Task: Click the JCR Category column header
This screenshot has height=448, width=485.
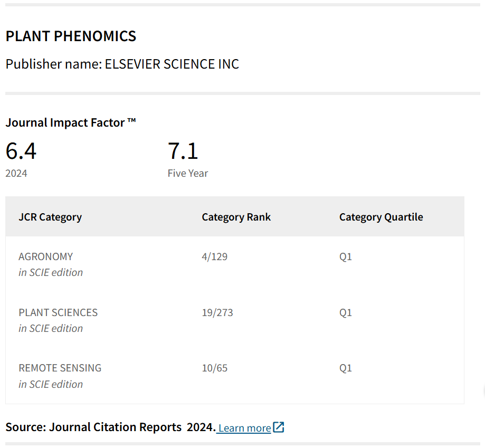Action: tap(50, 217)
